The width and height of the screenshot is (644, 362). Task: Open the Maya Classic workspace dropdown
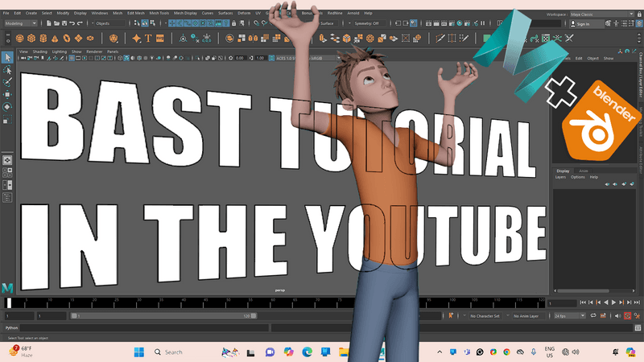click(601, 14)
